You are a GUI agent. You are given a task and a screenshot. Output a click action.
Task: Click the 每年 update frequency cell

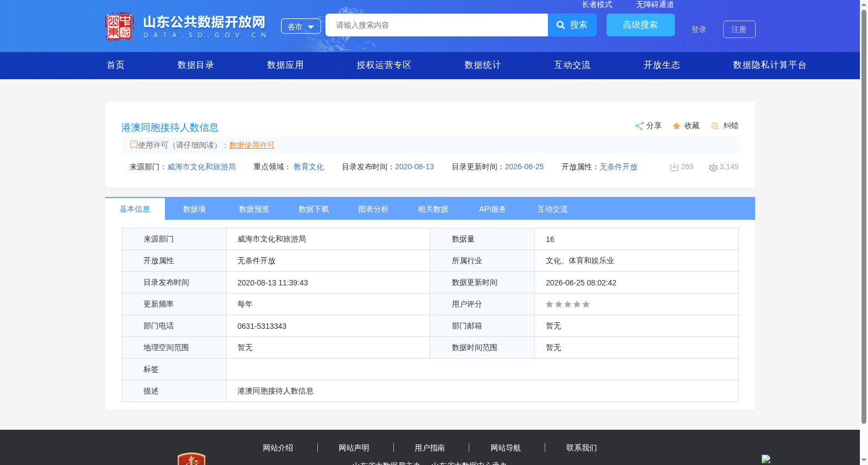point(328,304)
